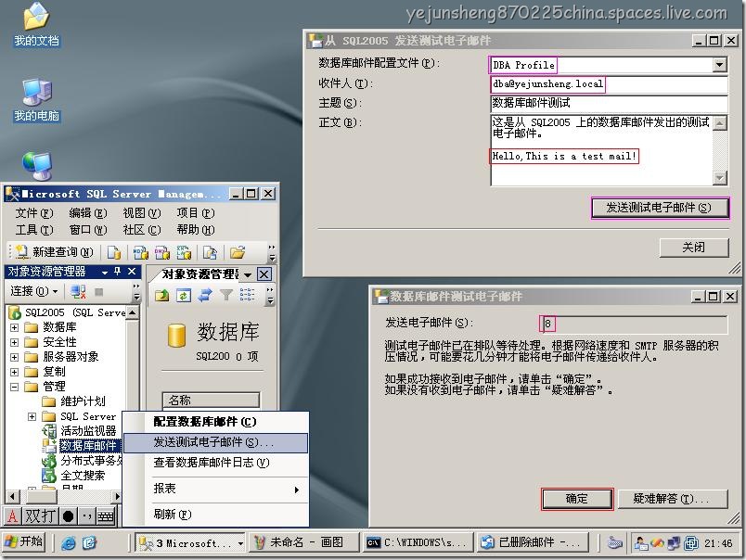
Task: Open the 报表 (Reports) submenu
Action: [x=215, y=489]
